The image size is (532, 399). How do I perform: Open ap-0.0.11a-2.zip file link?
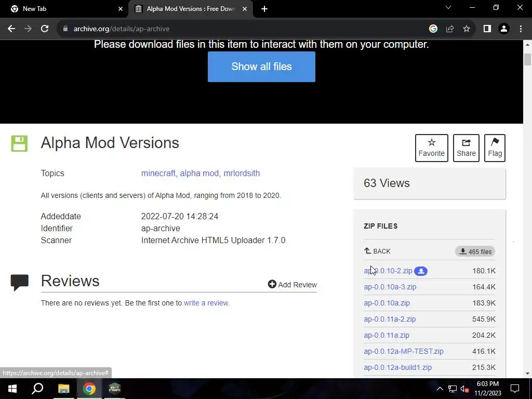(x=390, y=320)
